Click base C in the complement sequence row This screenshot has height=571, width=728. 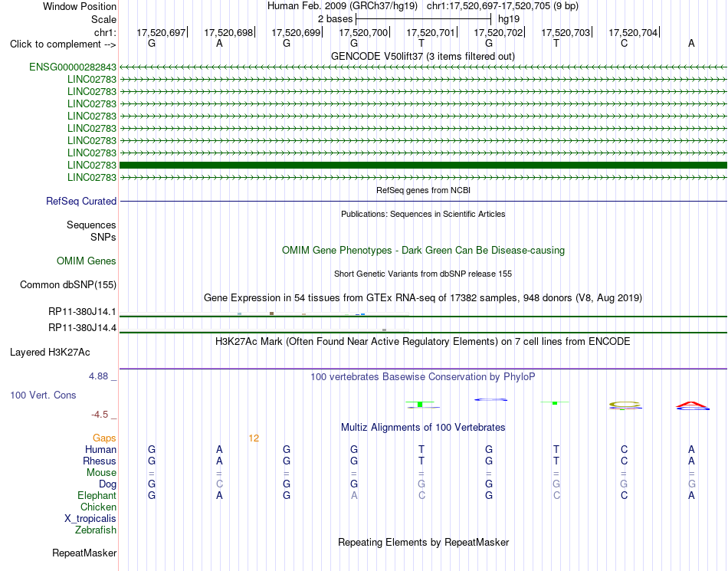(x=624, y=43)
